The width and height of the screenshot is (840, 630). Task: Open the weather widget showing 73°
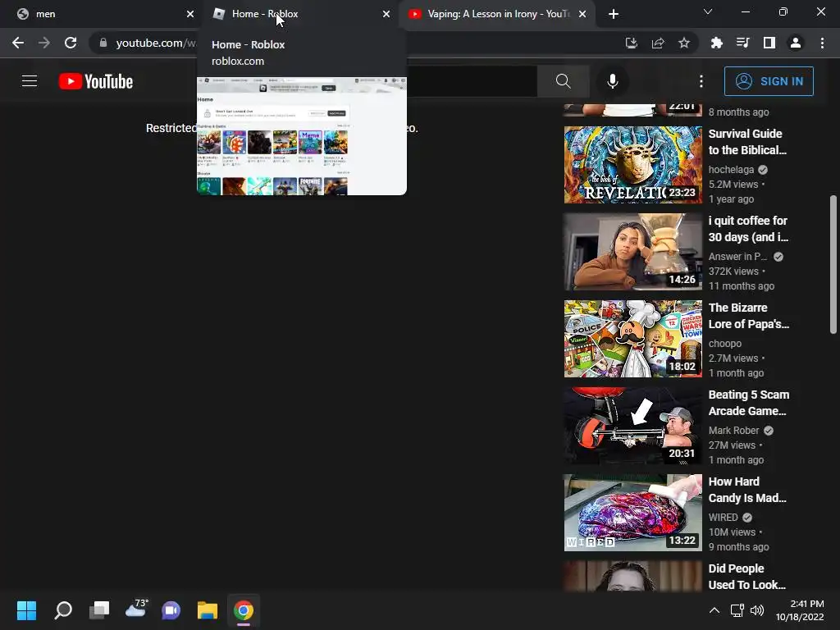coord(135,609)
